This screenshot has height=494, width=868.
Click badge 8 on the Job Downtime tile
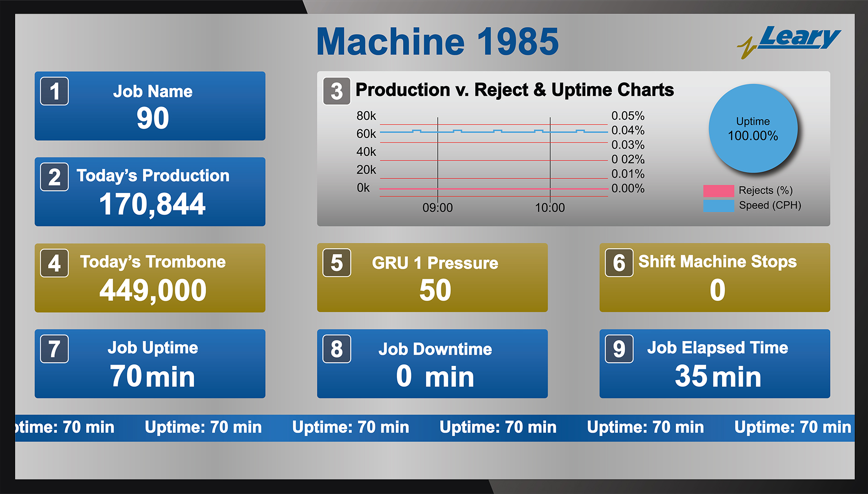click(x=336, y=349)
